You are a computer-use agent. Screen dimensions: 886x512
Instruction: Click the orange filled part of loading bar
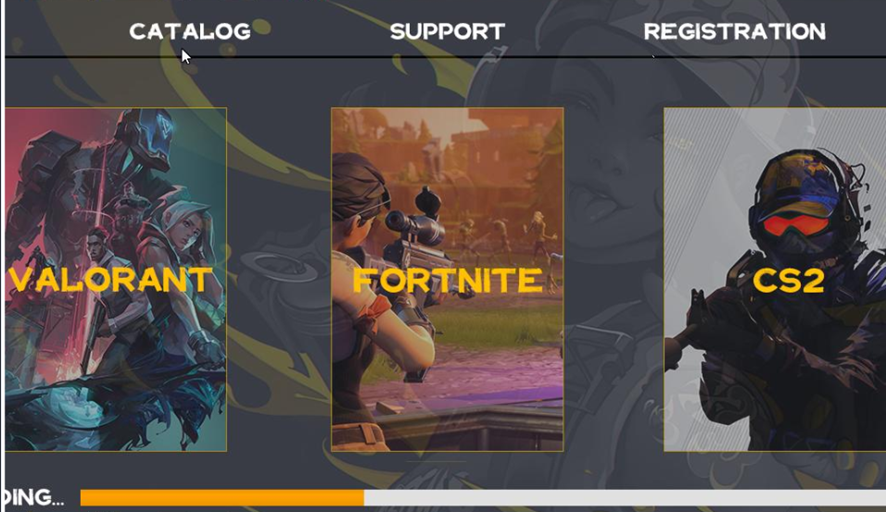pyautogui.click(x=222, y=498)
